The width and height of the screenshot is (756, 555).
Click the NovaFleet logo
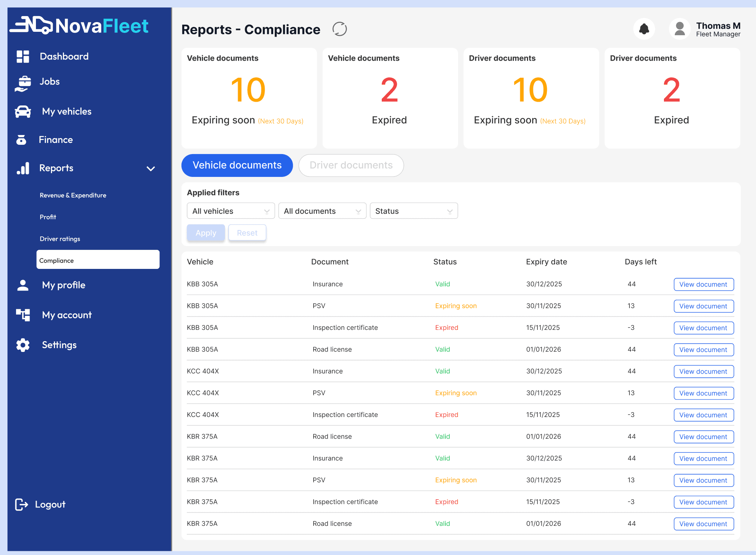(x=79, y=25)
